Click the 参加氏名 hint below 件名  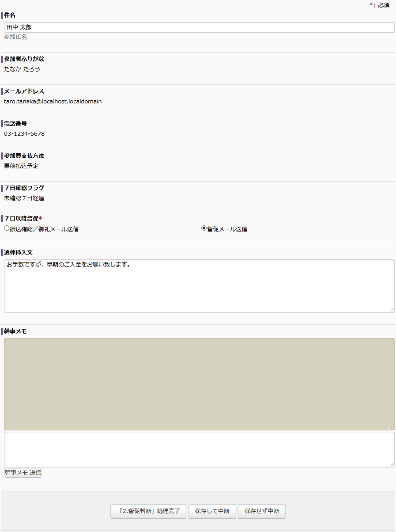click(15, 37)
